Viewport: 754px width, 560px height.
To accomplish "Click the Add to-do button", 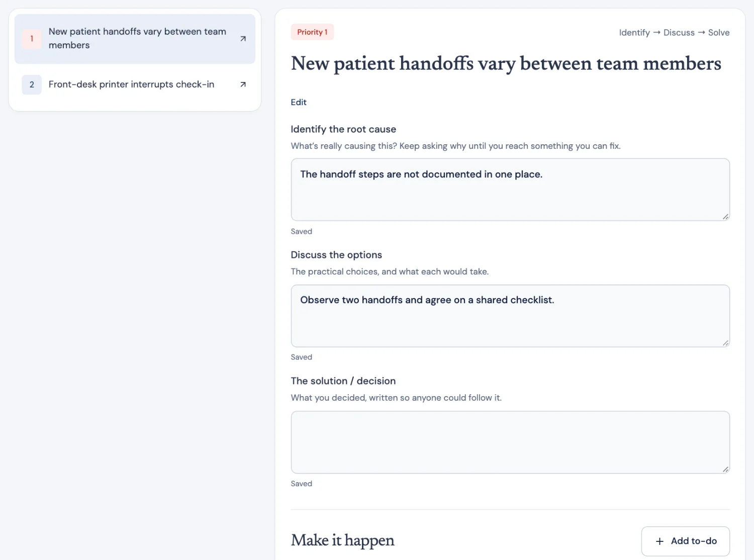I will [x=686, y=541].
